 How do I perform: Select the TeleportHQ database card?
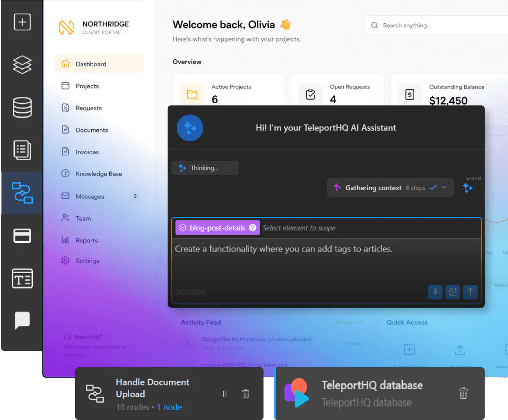click(x=379, y=393)
